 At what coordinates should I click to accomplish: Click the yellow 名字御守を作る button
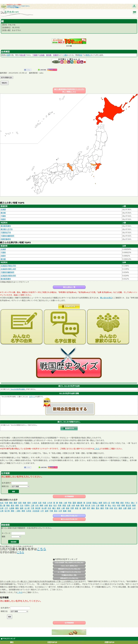tap(69, 306)
